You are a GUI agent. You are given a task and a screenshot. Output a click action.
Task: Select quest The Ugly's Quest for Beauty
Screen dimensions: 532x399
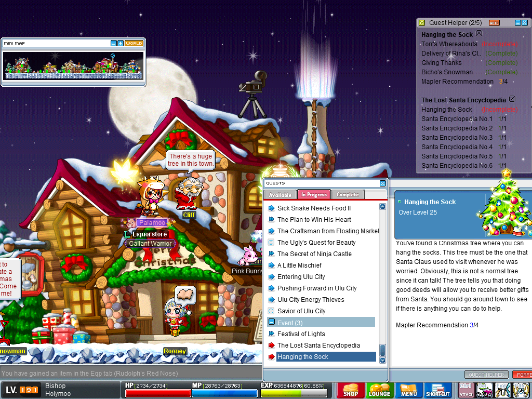pos(316,242)
